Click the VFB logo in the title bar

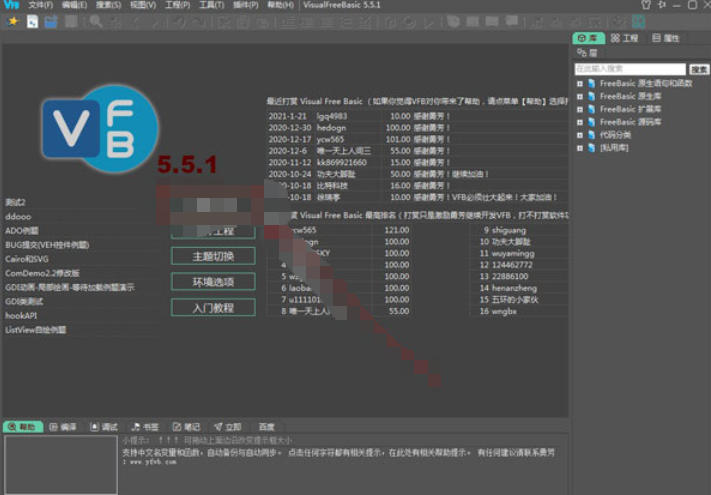pos(11,5)
